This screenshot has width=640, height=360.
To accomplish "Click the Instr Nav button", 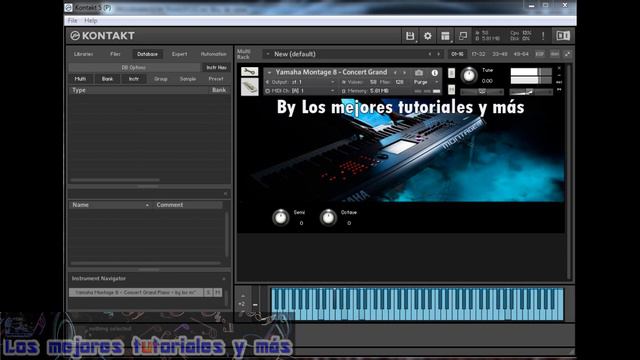I will pyautogui.click(x=216, y=67).
